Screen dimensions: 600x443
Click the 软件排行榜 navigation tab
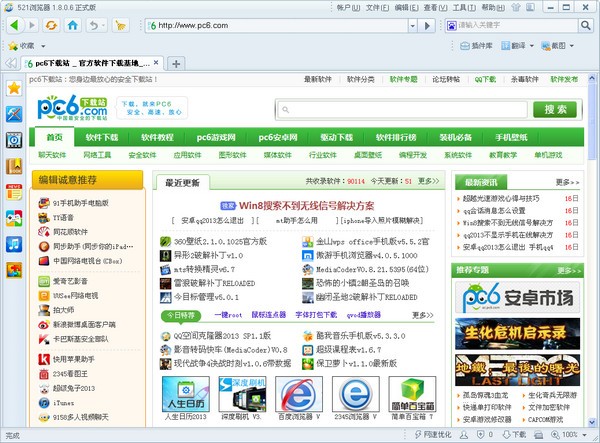[x=396, y=137]
